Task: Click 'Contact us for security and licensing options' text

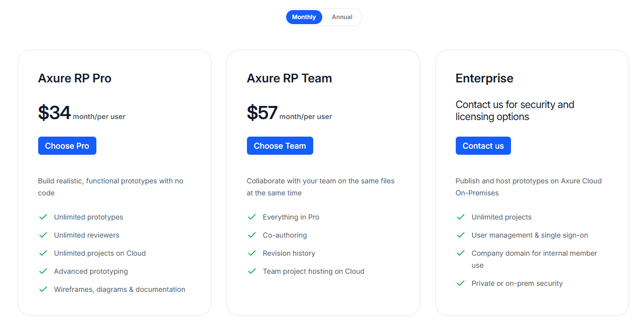Action: point(515,111)
